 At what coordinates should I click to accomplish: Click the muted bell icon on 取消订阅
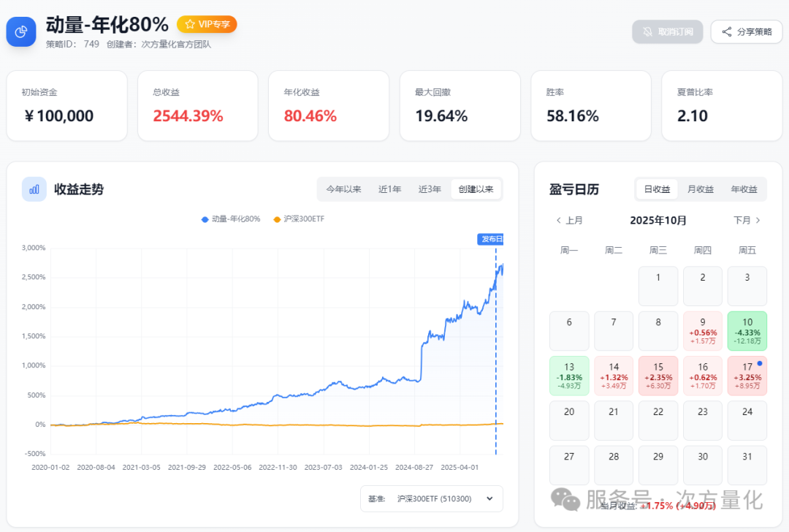(646, 31)
